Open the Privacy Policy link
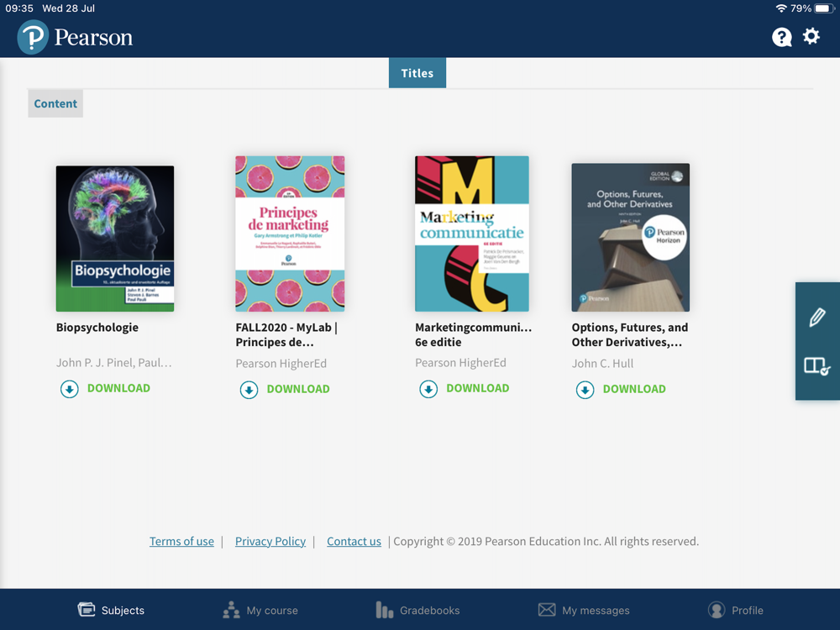Viewport: 840px width, 630px height. tap(270, 541)
